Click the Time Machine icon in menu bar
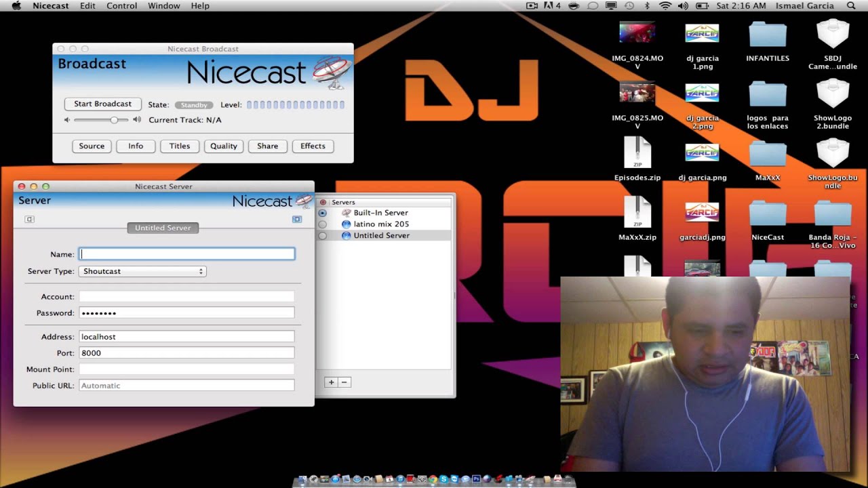Image resolution: width=868 pixels, height=488 pixels. point(630,5)
